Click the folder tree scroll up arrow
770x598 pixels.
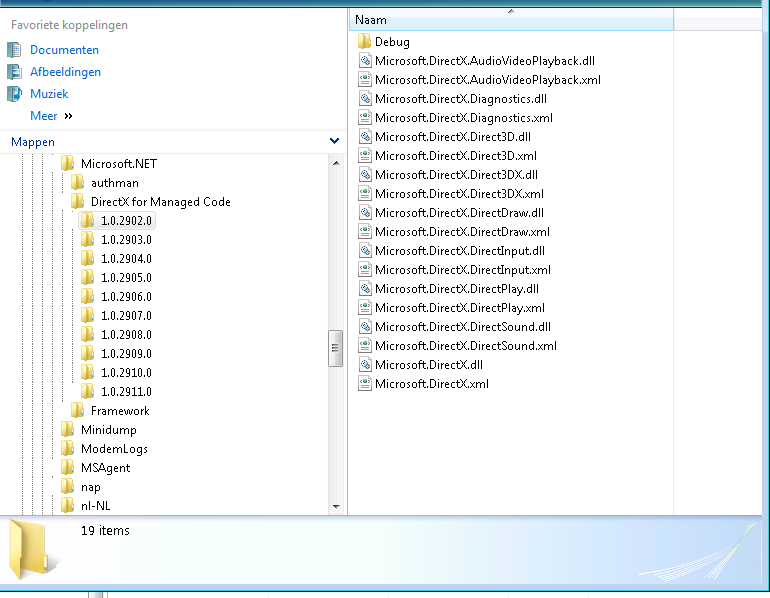[336, 163]
